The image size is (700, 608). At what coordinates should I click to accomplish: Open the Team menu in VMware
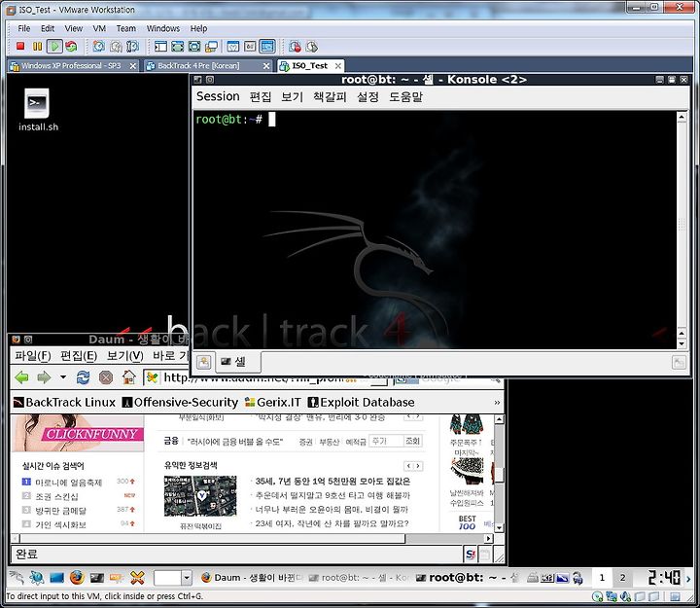(125, 28)
